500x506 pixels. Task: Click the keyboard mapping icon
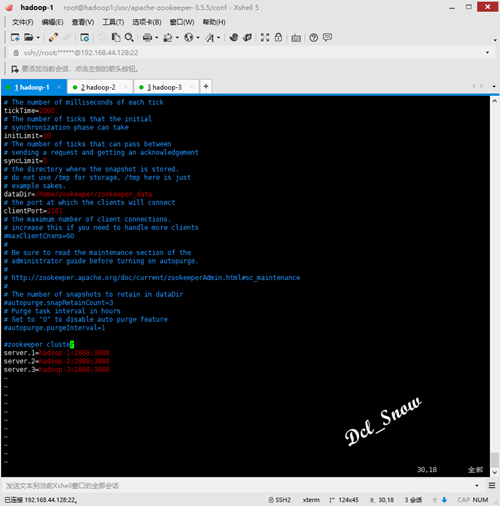(296, 38)
